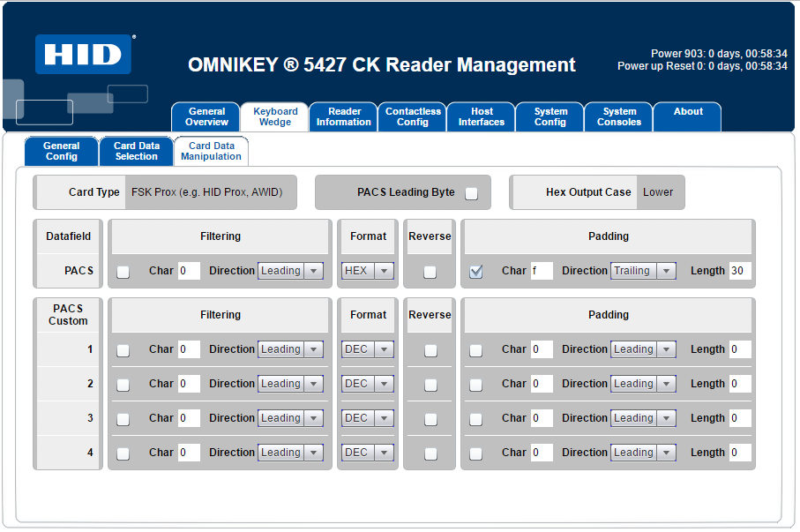Click the Power up Reset 0 text
Screen dimensions: 800x532
pos(703,66)
